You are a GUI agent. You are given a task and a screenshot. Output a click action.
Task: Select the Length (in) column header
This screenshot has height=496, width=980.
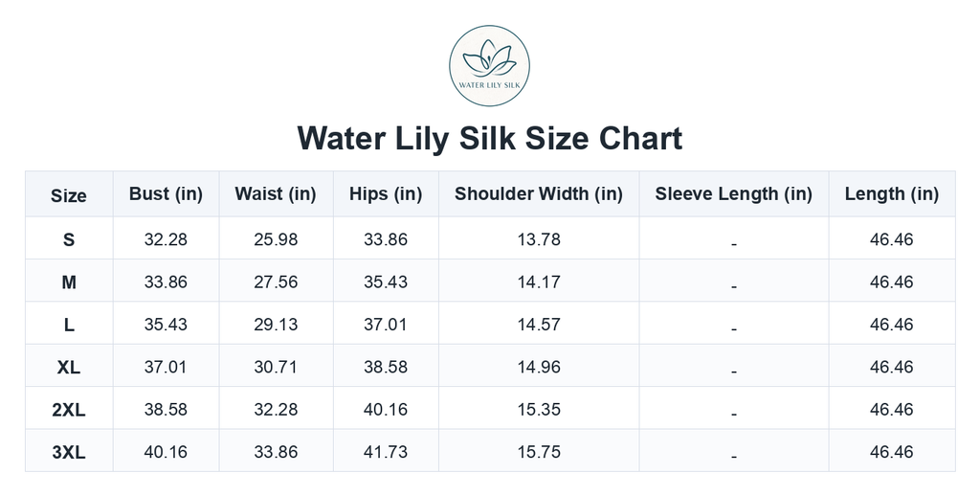tap(892, 194)
